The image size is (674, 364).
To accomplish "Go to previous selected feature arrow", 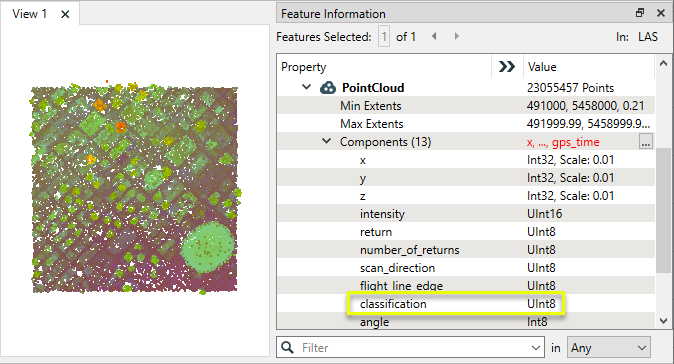I will point(434,36).
